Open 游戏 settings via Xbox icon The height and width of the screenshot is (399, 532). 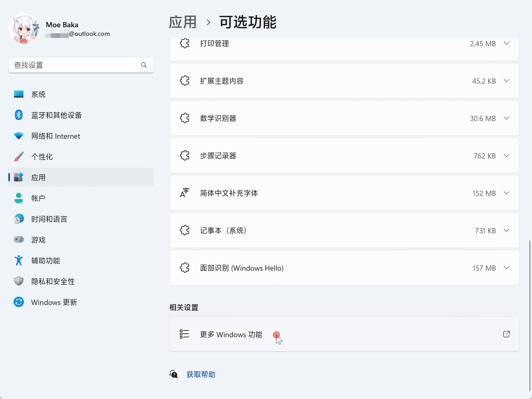[18, 240]
